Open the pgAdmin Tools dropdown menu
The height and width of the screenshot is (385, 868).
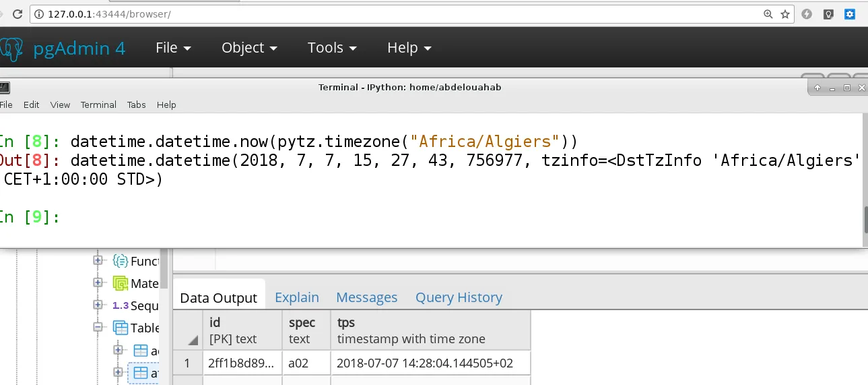pyautogui.click(x=332, y=48)
